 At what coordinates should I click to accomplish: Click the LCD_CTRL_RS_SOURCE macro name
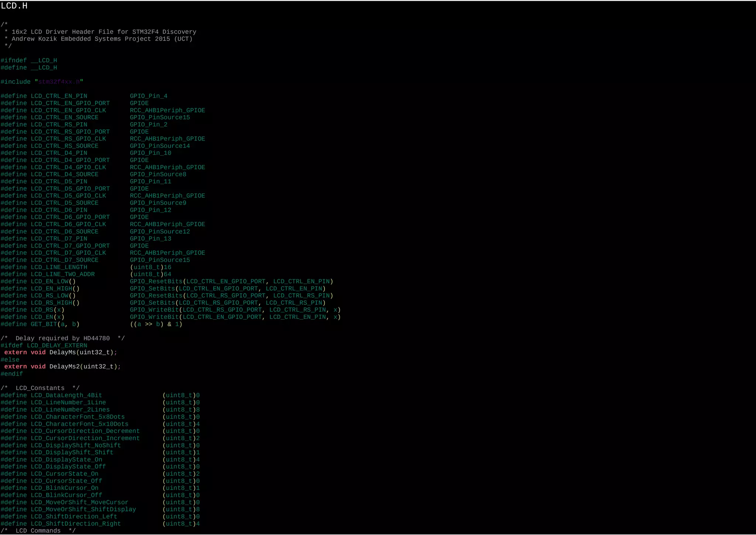point(65,146)
